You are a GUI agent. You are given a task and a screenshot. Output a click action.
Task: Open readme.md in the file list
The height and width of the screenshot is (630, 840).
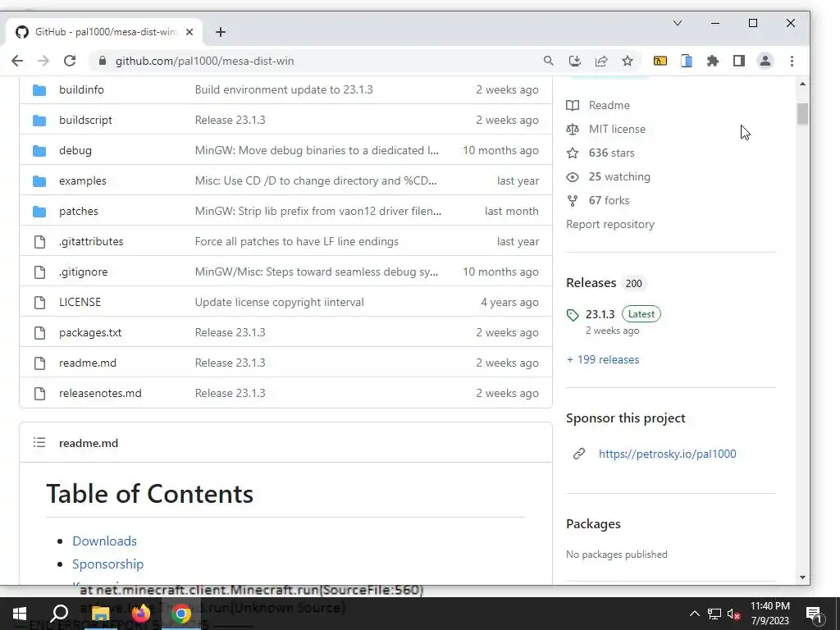click(x=87, y=363)
